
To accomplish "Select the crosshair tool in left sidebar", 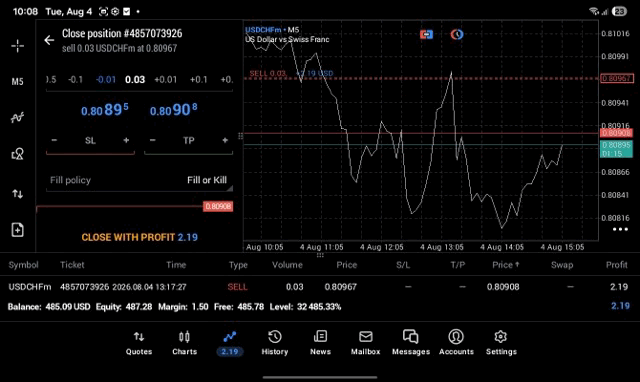I will (18, 46).
